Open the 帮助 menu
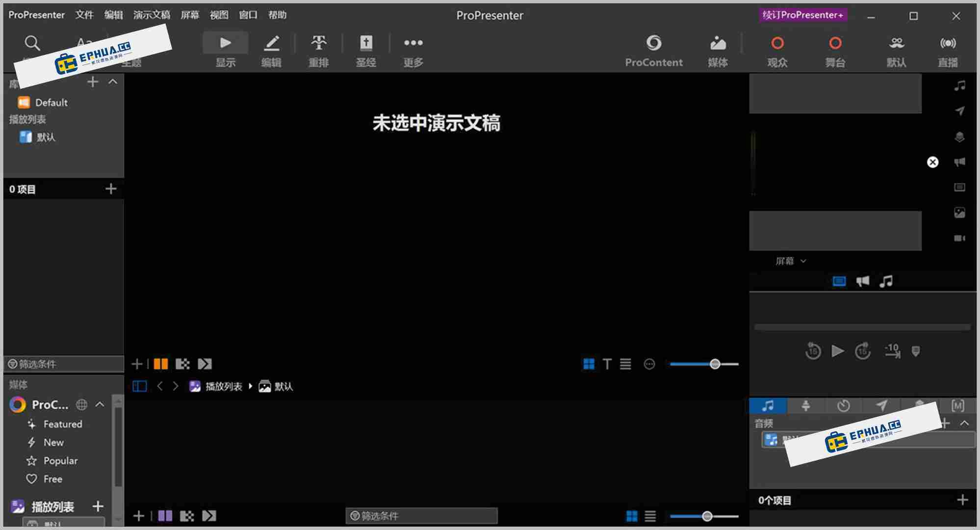Viewport: 980px width, 530px height. click(x=277, y=15)
